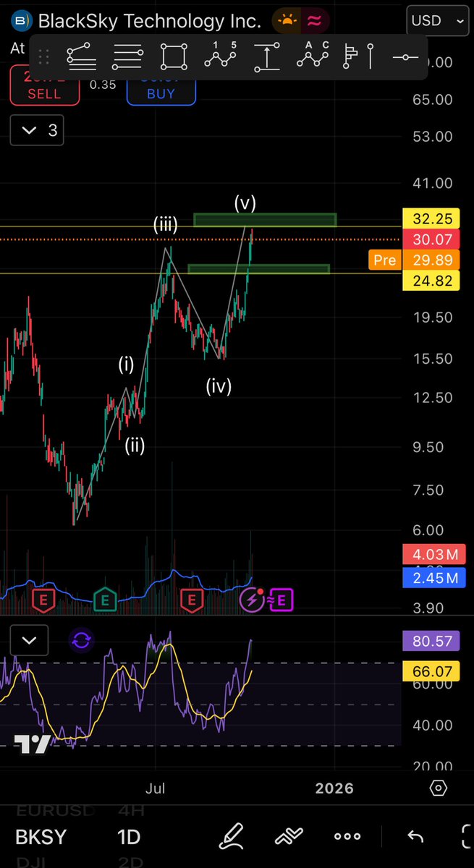474x868 pixels.
Task: Open the red earnings E marker near July
Action: tap(192, 599)
